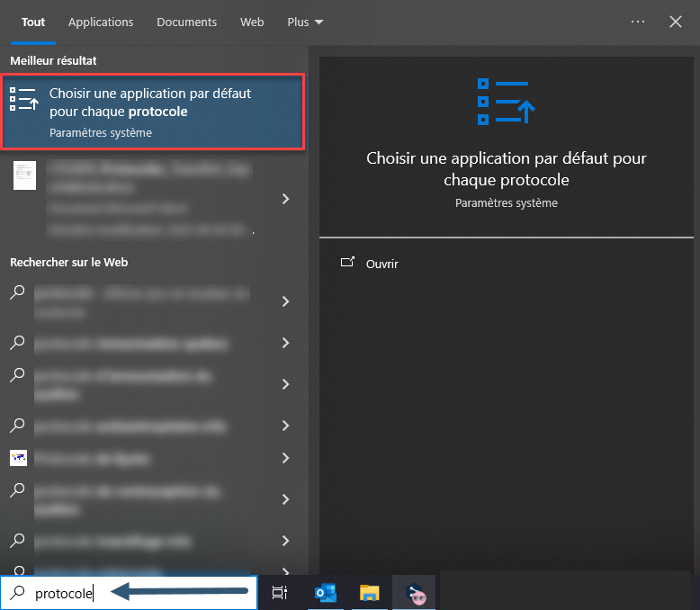
Task: Switch to the Applications tab
Action: [101, 22]
